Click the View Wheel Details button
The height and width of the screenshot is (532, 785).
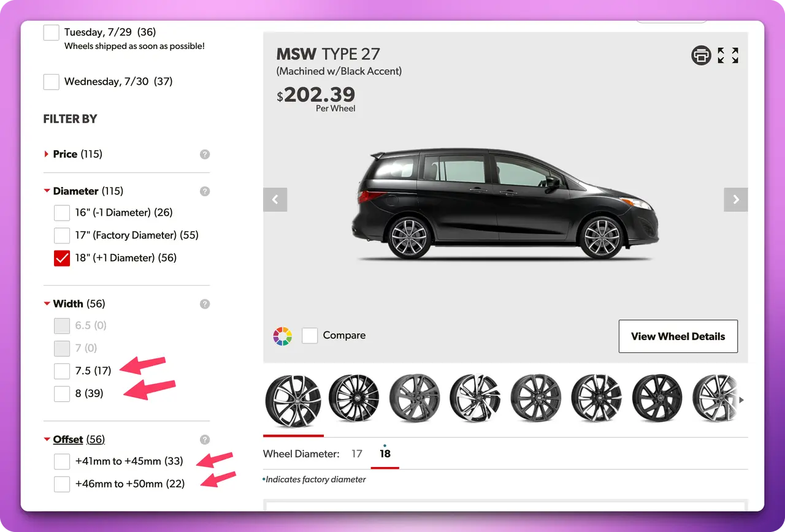[x=678, y=336]
